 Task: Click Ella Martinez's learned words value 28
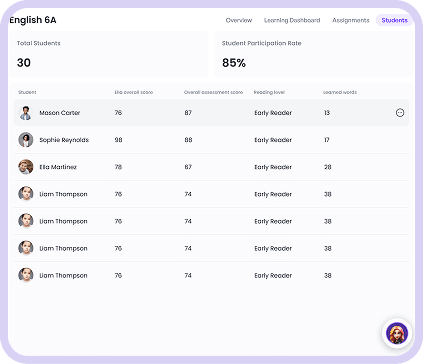pos(328,167)
